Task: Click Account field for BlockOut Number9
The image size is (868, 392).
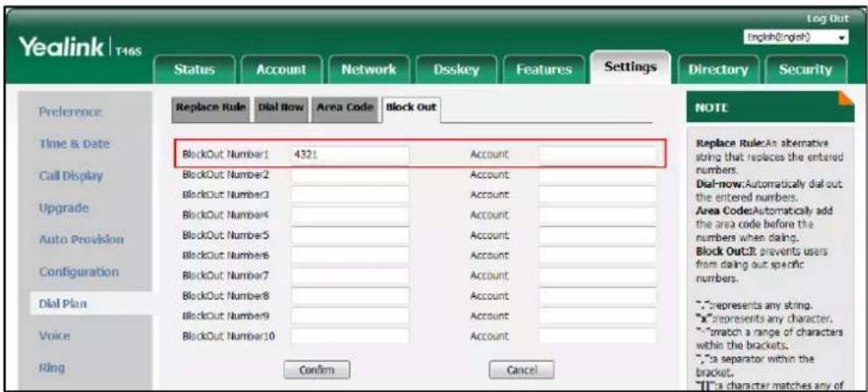Action: (597, 315)
